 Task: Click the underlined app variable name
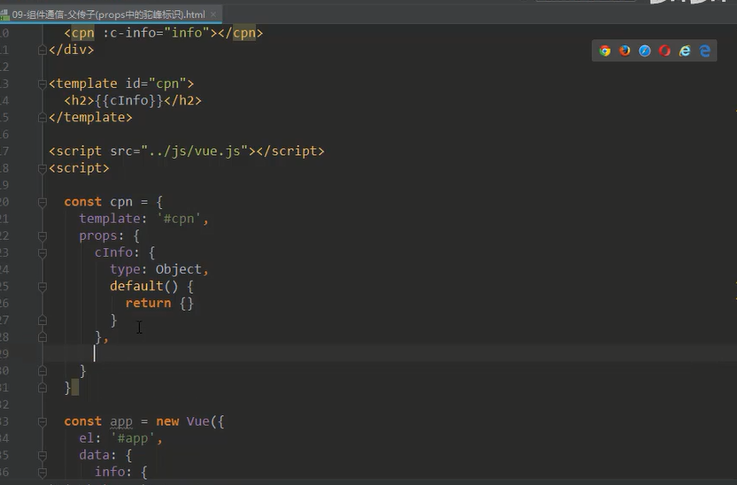click(121, 422)
